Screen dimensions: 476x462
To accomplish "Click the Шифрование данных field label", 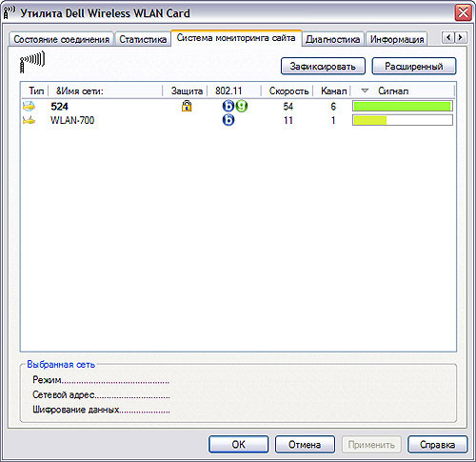I will pos(75,410).
